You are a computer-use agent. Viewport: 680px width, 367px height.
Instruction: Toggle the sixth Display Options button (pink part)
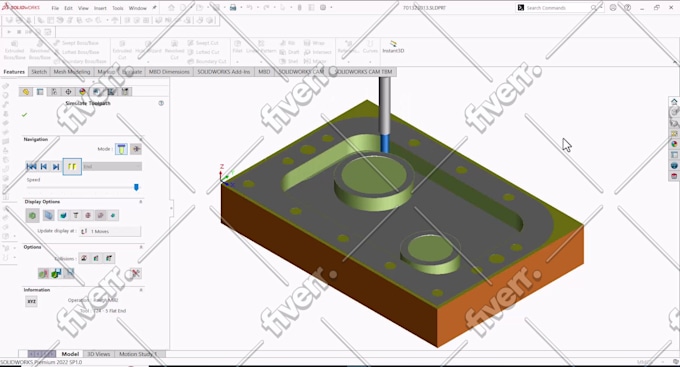(x=101, y=215)
